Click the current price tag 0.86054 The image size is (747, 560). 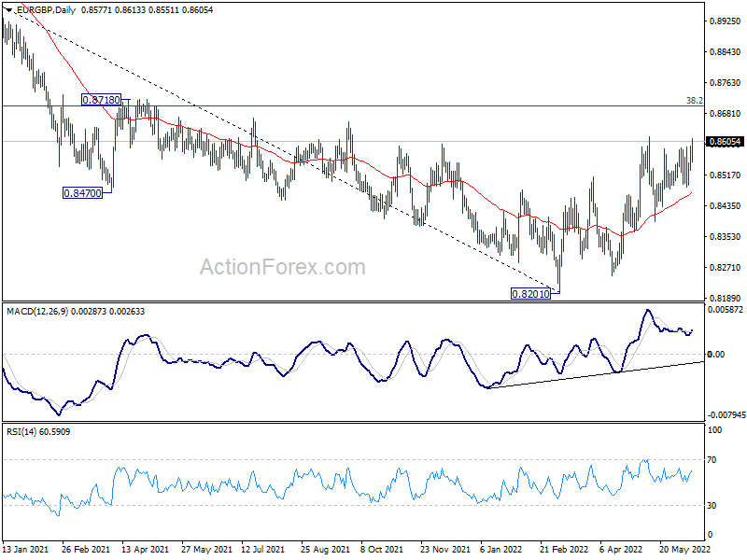click(725, 142)
